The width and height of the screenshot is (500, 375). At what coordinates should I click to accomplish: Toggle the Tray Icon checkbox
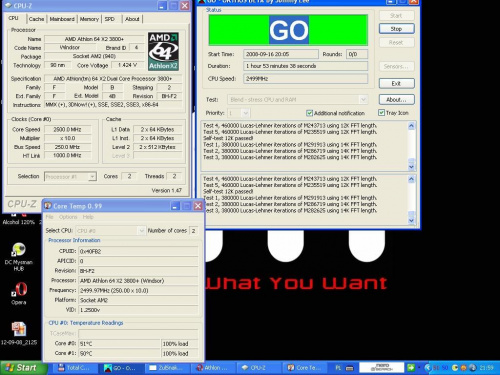pos(381,113)
